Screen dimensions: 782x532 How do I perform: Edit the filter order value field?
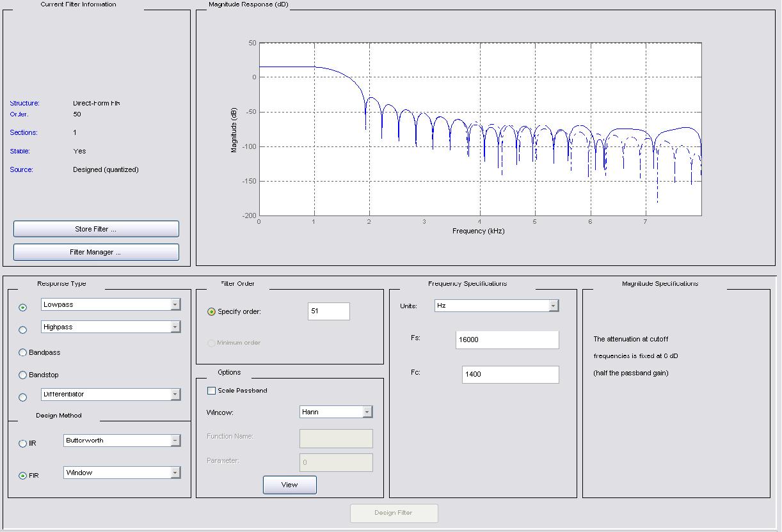click(328, 311)
